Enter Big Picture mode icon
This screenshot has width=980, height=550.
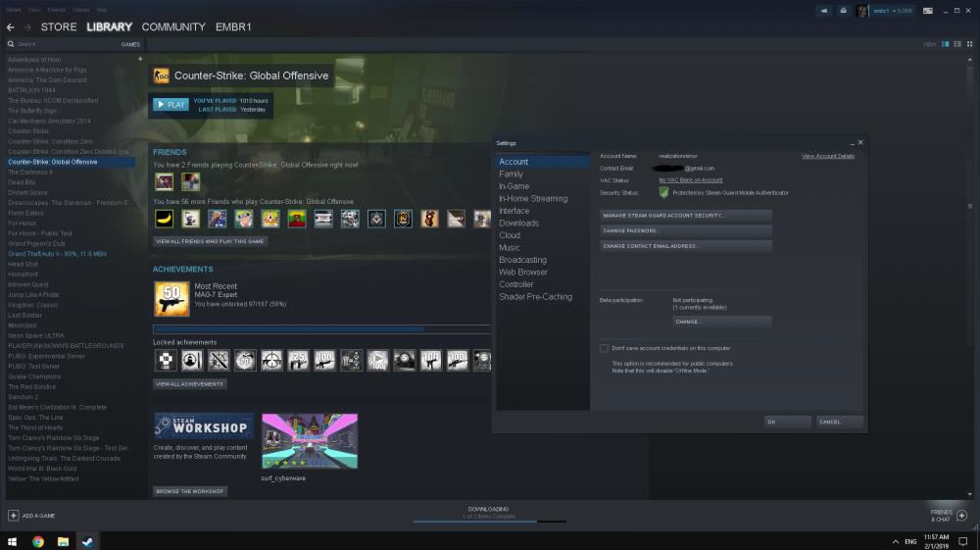coord(928,11)
